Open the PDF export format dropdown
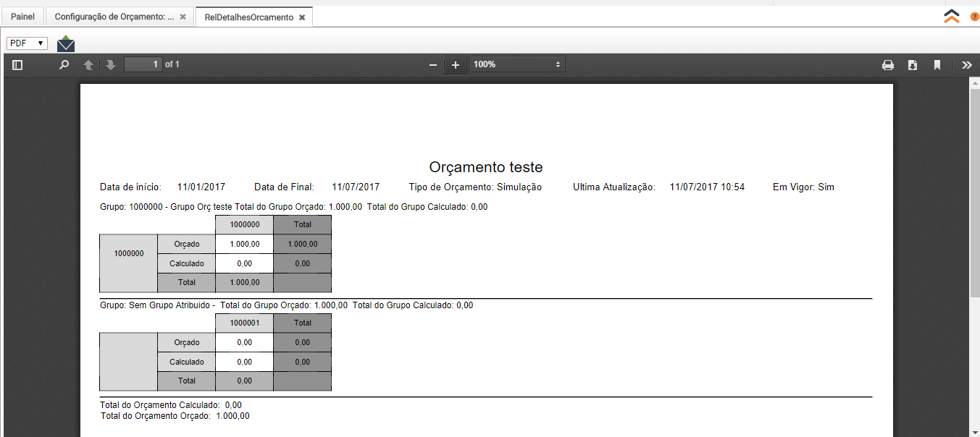980x437 pixels. [27, 43]
